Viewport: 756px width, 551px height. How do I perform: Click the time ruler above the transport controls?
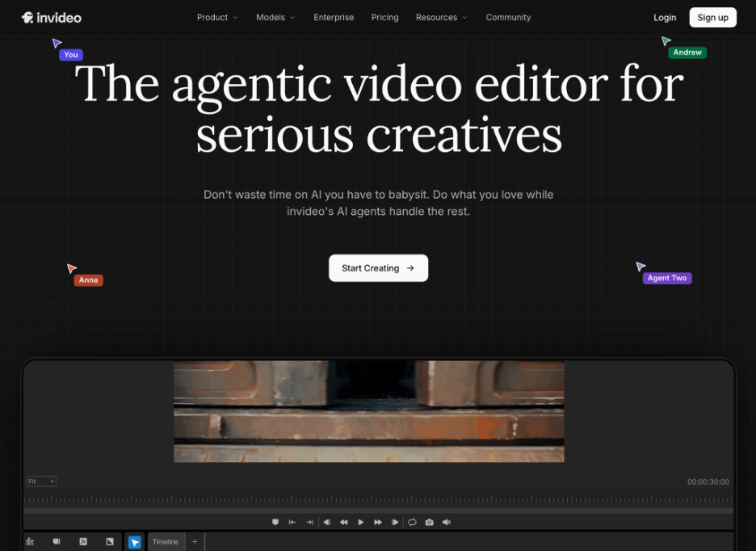379,499
